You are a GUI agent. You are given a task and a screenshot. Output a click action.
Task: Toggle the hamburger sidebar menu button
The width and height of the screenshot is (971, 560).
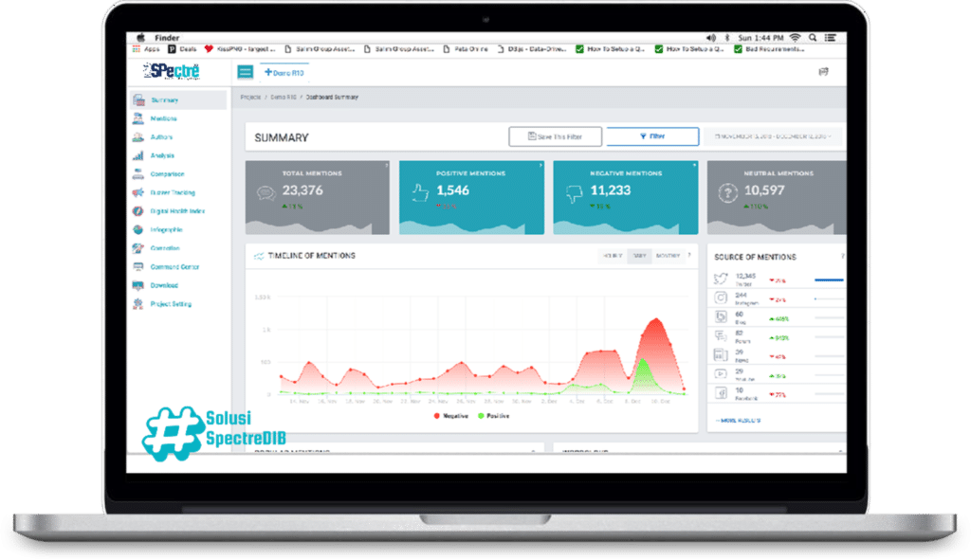246,72
